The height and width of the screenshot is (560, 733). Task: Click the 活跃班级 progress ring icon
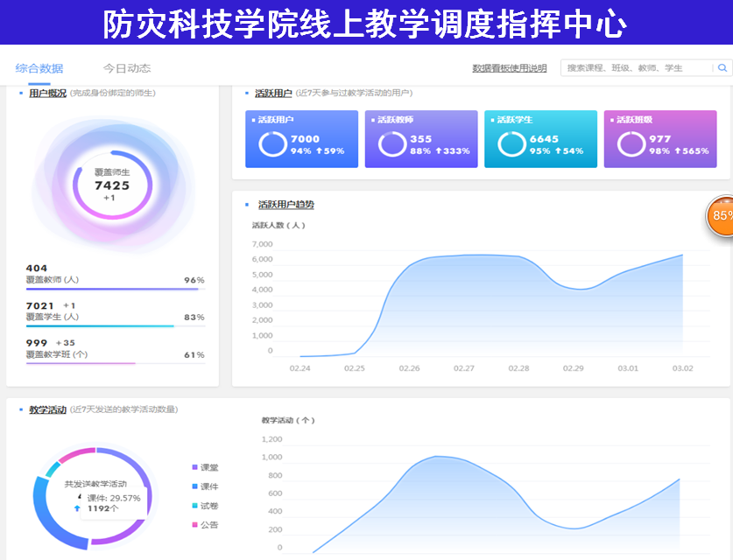631,144
